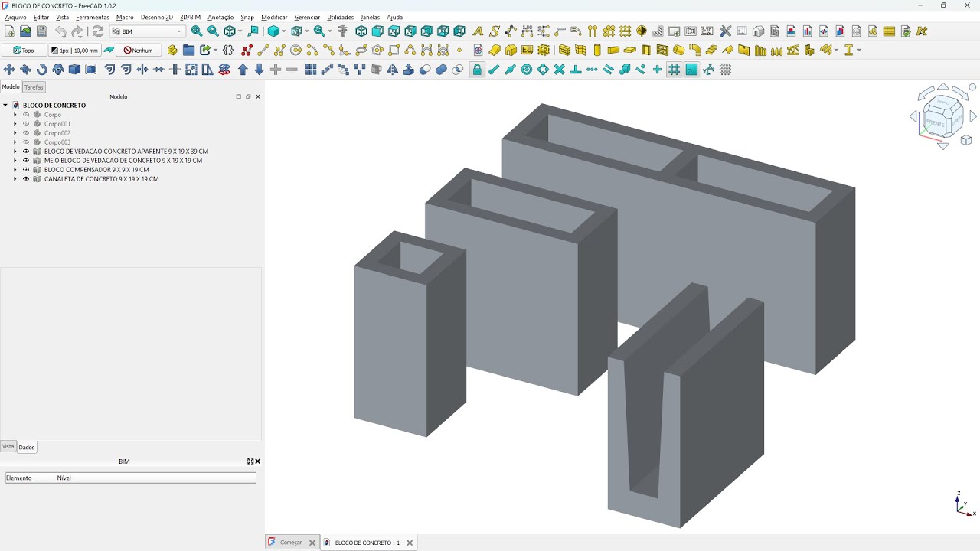Open the Arquivo menu
This screenshot has width=980, height=551.
click(15, 17)
